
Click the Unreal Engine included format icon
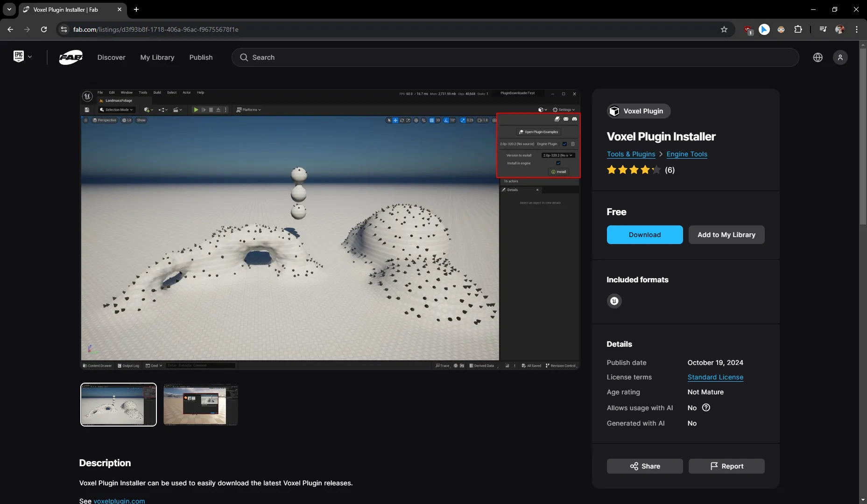(613, 301)
